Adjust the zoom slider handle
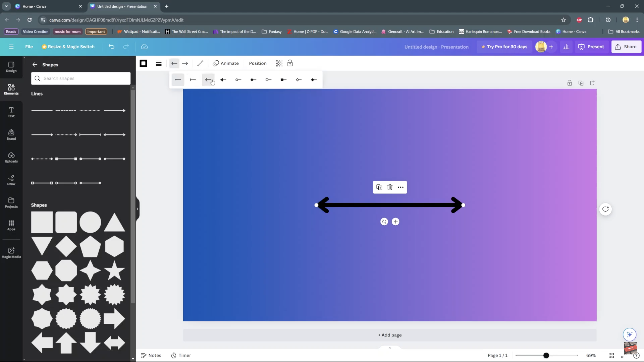 546,356
